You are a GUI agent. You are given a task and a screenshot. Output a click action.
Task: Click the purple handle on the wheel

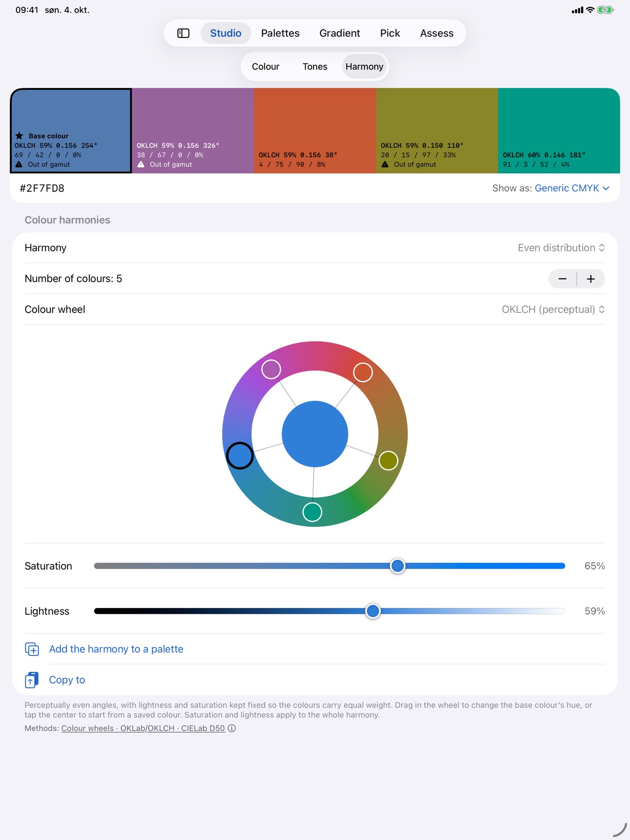coord(271,369)
